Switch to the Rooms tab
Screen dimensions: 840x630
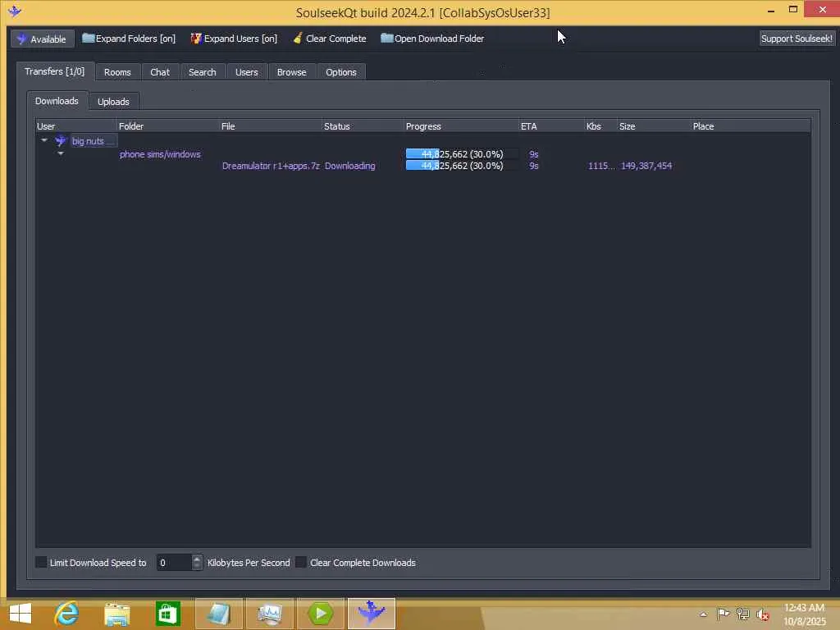coord(117,72)
